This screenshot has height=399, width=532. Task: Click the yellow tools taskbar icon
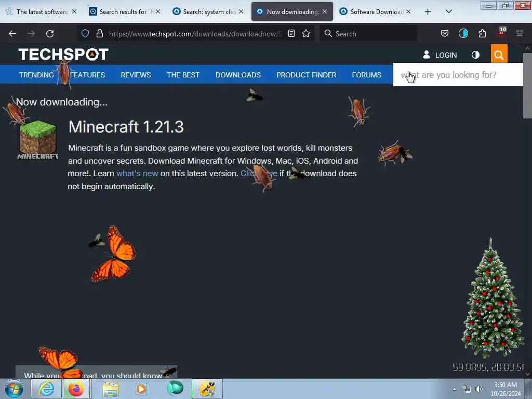[207, 389]
